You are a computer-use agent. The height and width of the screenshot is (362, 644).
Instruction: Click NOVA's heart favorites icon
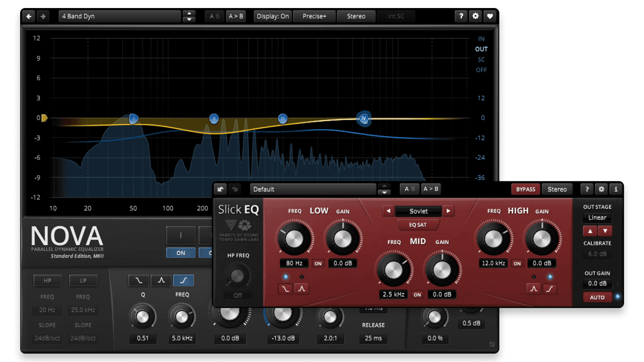pos(490,16)
